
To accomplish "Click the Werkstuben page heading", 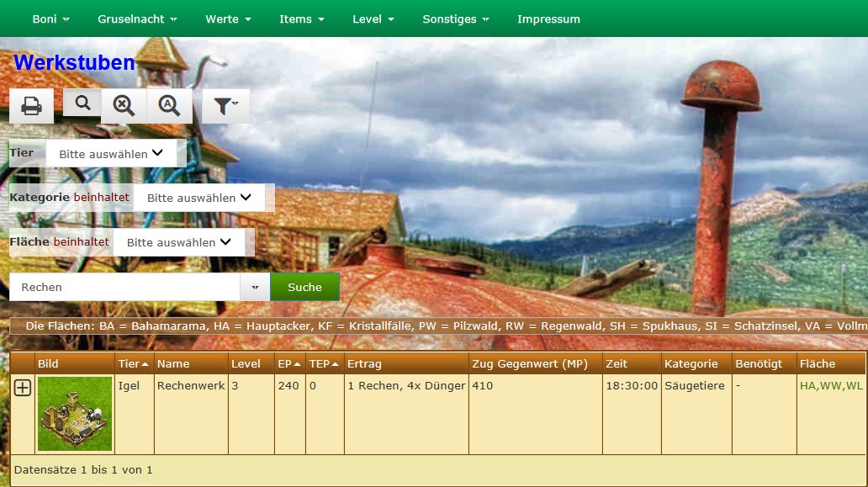I will coord(74,62).
